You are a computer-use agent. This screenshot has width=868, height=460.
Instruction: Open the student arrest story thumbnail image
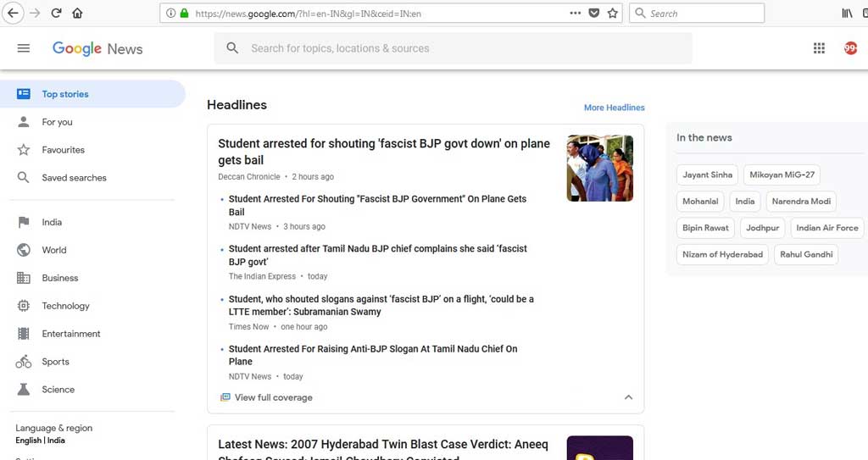tap(599, 169)
